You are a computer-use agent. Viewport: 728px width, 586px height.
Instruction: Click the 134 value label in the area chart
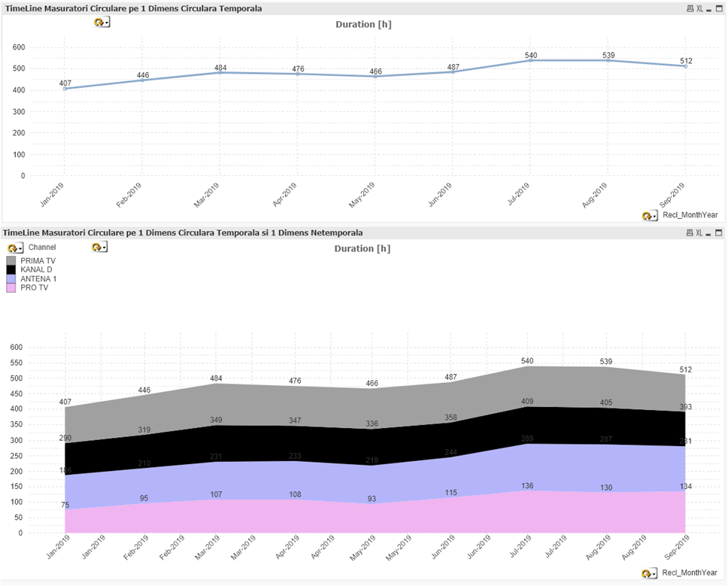tap(686, 487)
